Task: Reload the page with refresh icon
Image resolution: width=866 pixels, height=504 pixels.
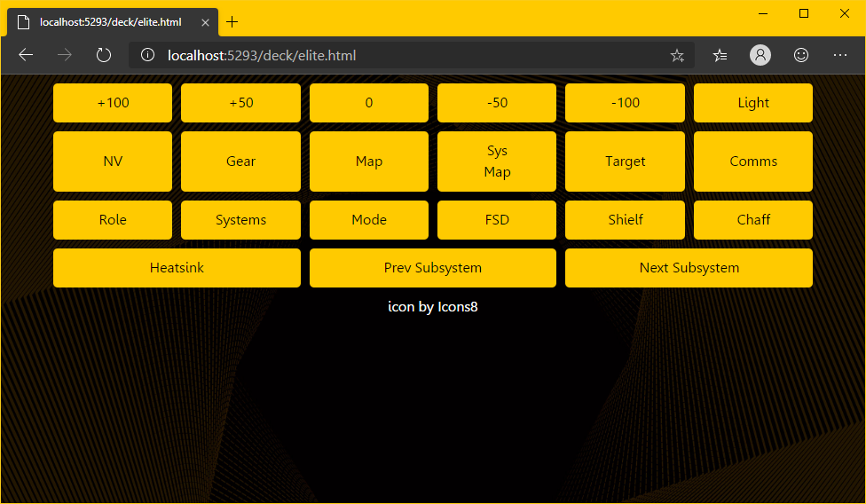Action: pyautogui.click(x=104, y=55)
